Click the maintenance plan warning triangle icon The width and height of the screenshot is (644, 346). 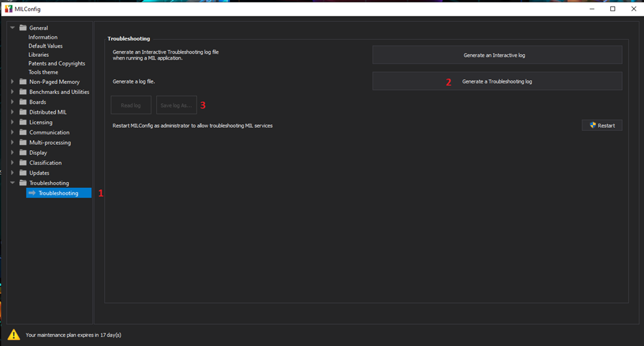click(13, 335)
